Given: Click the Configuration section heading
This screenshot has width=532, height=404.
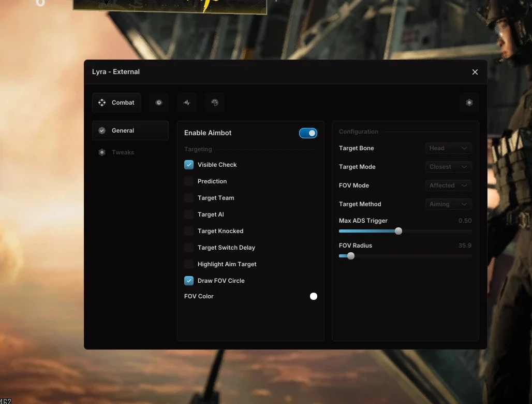Looking at the screenshot, I should pyautogui.click(x=358, y=132).
